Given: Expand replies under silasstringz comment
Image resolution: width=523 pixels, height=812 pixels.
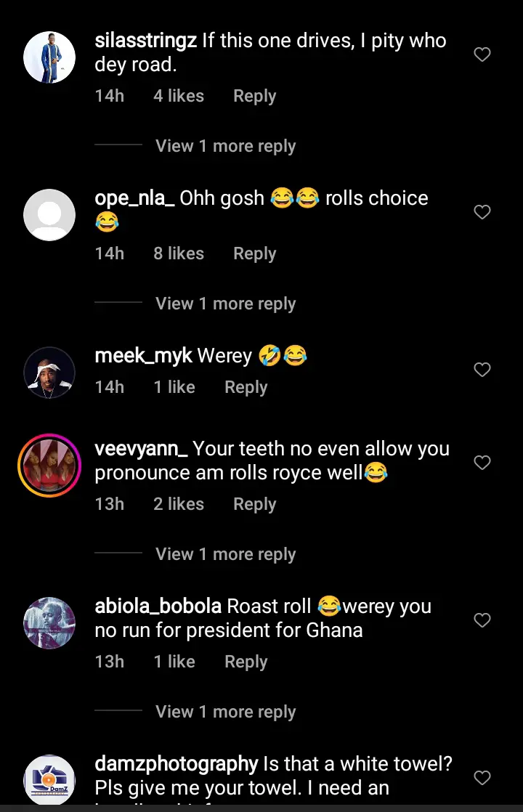Looking at the screenshot, I should point(225,146).
